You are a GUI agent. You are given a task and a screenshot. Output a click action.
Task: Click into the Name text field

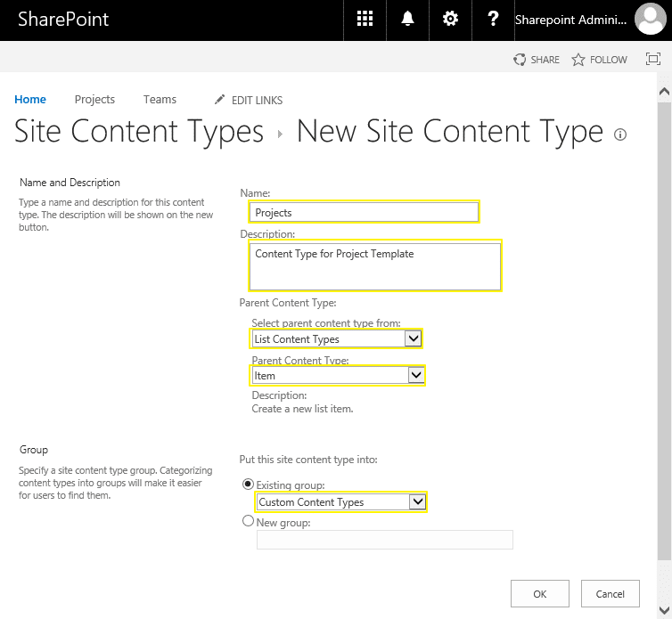pyautogui.click(x=364, y=212)
